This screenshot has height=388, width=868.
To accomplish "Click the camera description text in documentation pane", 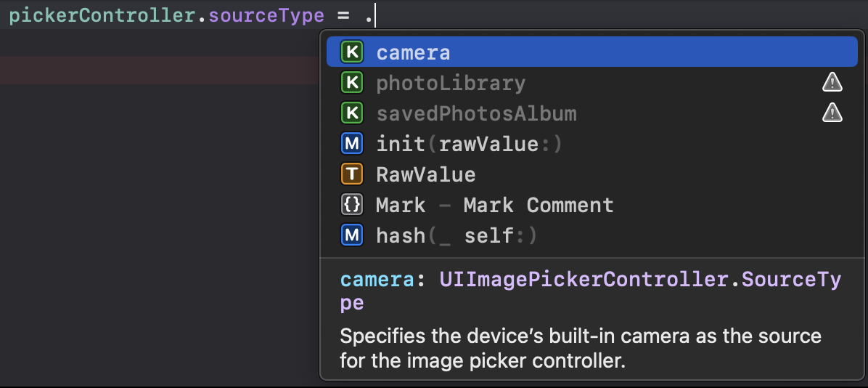I will [x=580, y=348].
